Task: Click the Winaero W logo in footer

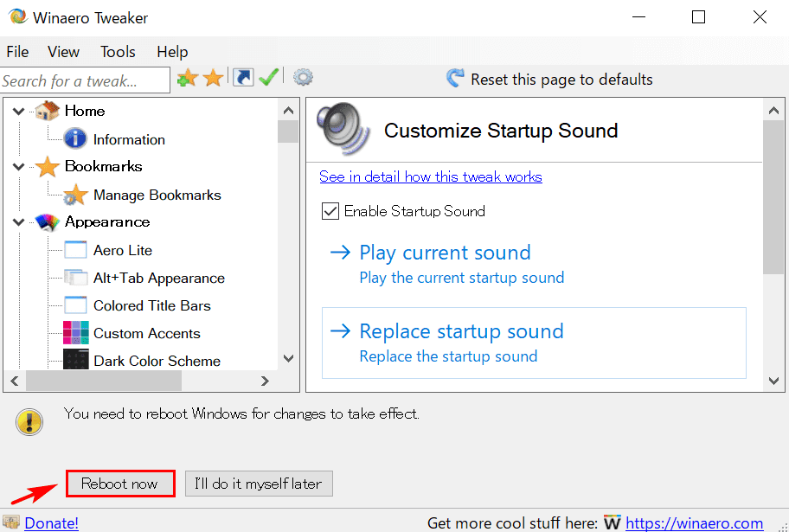Action: pos(612,523)
